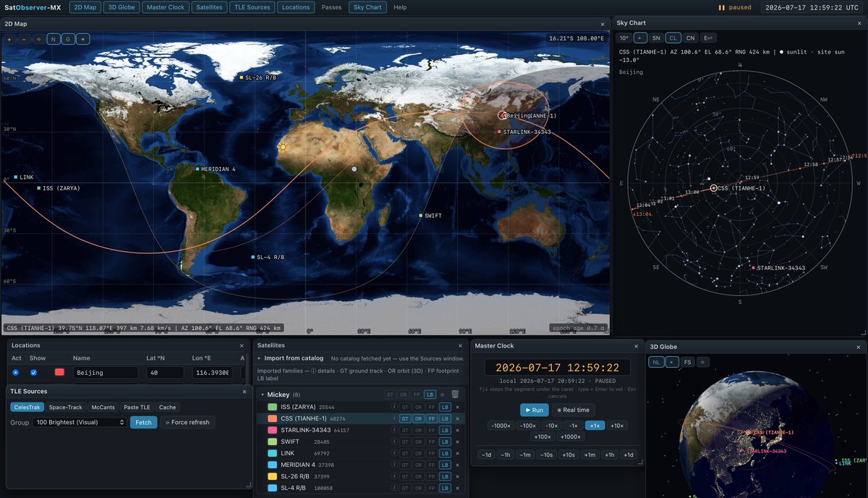This screenshot has width=868, height=498.
Task: Toggle NL night lights on 3D Globe
Action: 656,362
